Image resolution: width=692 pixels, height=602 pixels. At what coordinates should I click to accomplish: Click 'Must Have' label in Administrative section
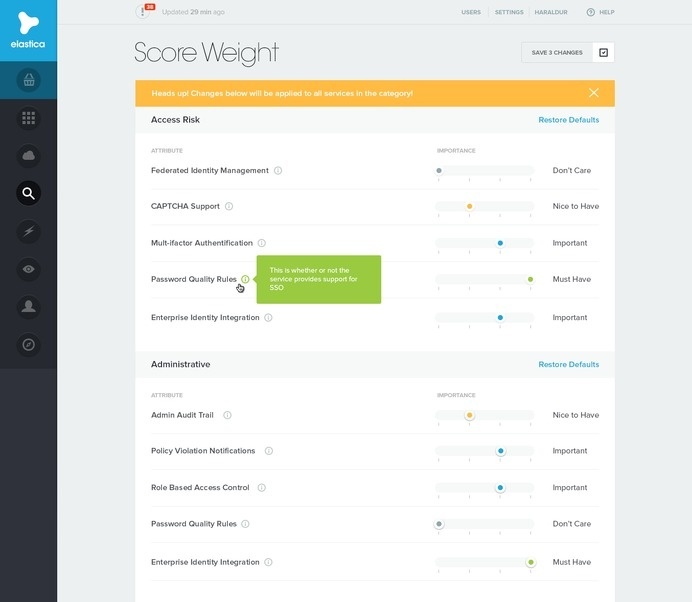click(572, 562)
